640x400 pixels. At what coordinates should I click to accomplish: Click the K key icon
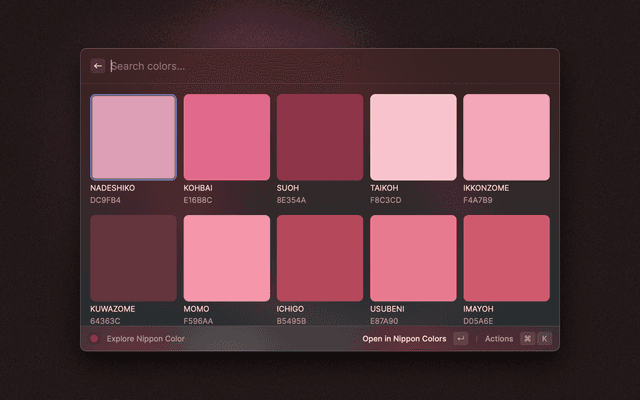click(545, 339)
